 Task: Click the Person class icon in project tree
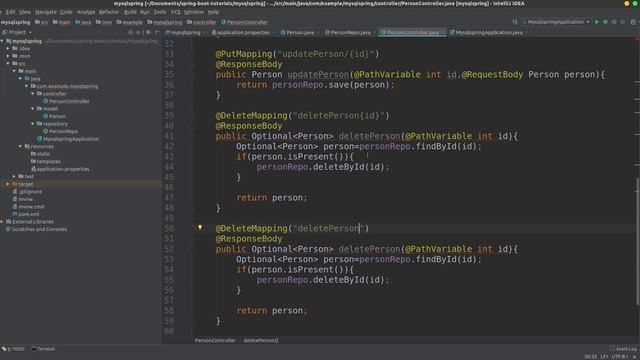tap(46, 116)
